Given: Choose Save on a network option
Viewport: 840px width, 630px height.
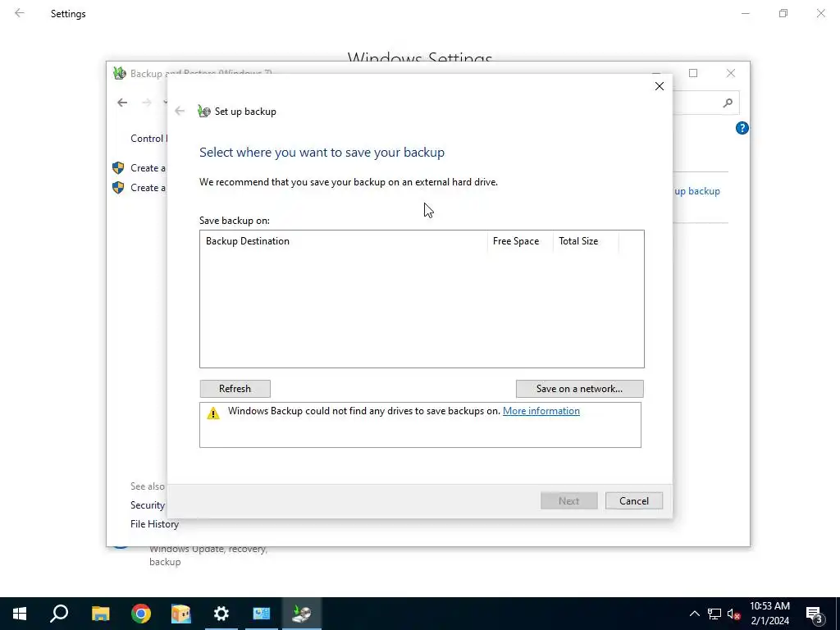Looking at the screenshot, I should [x=580, y=388].
